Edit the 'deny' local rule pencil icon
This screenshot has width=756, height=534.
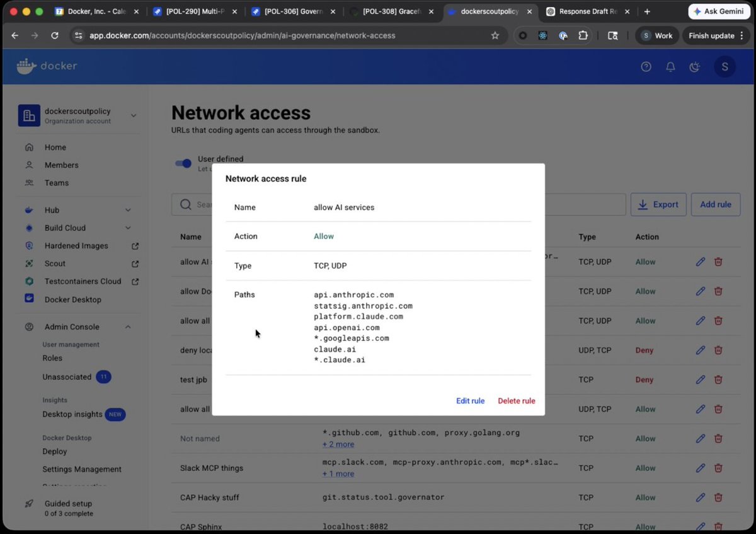(700, 350)
